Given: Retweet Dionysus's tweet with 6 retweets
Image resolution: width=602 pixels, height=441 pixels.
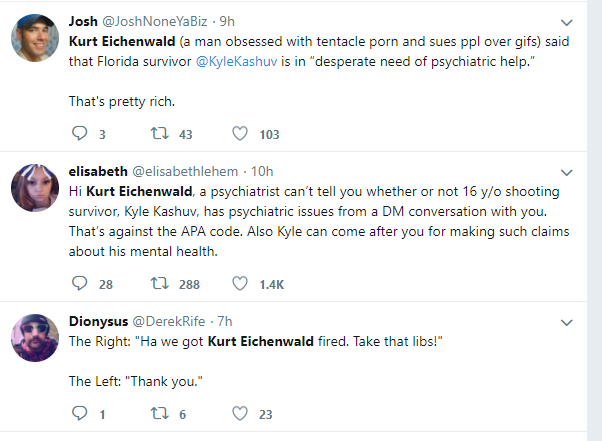Looking at the screenshot, I should pos(159,413).
